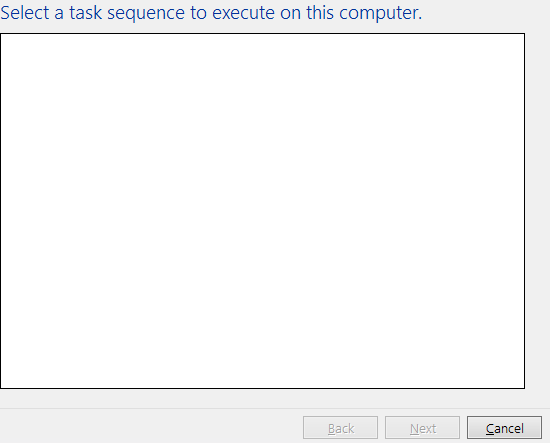Click the disabled Back navigation button

(x=340, y=428)
